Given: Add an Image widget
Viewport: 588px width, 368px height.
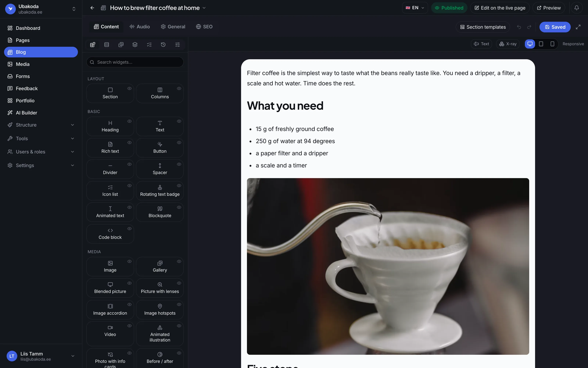Looking at the screenshot, I should click(x=110, y=266).
